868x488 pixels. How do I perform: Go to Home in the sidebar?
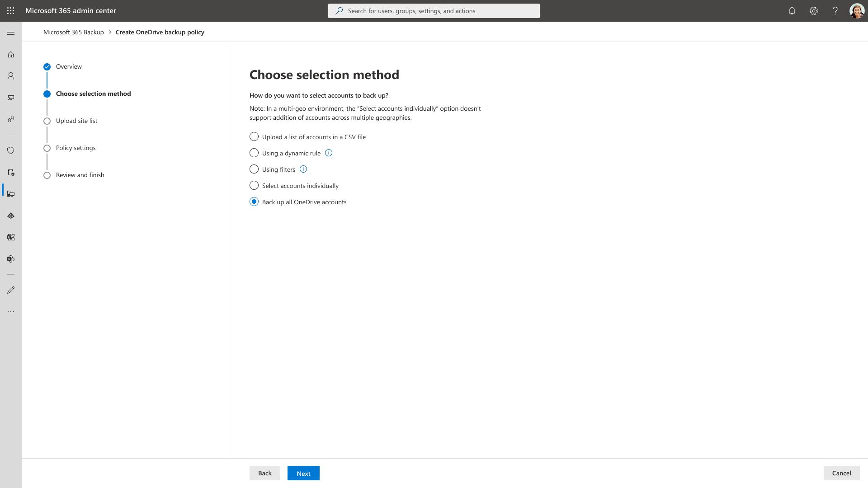coord(11,55)
